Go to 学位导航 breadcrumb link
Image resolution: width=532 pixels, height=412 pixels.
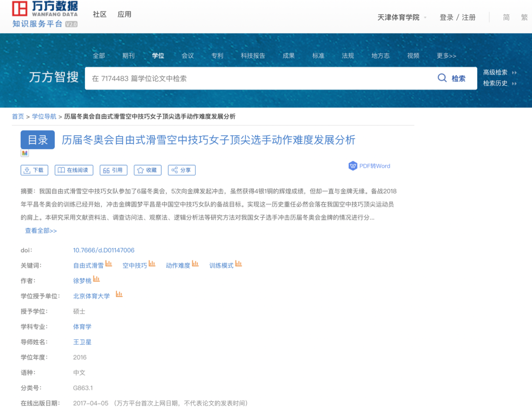[44, 117]
